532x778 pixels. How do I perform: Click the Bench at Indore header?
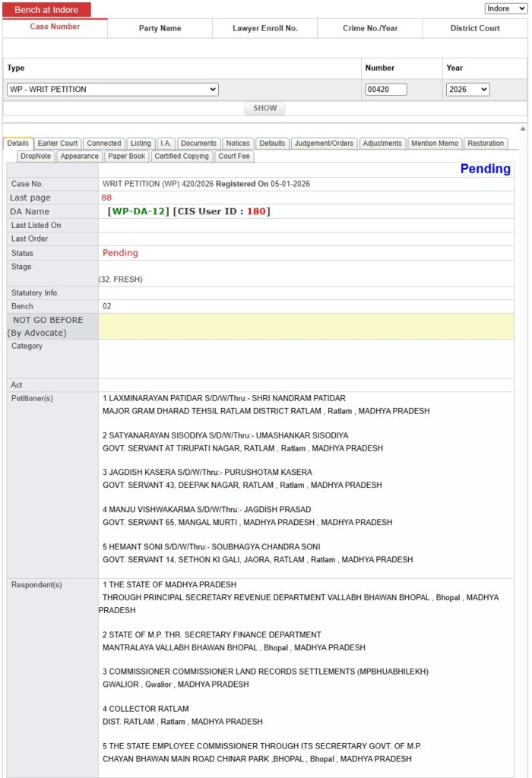47,10
